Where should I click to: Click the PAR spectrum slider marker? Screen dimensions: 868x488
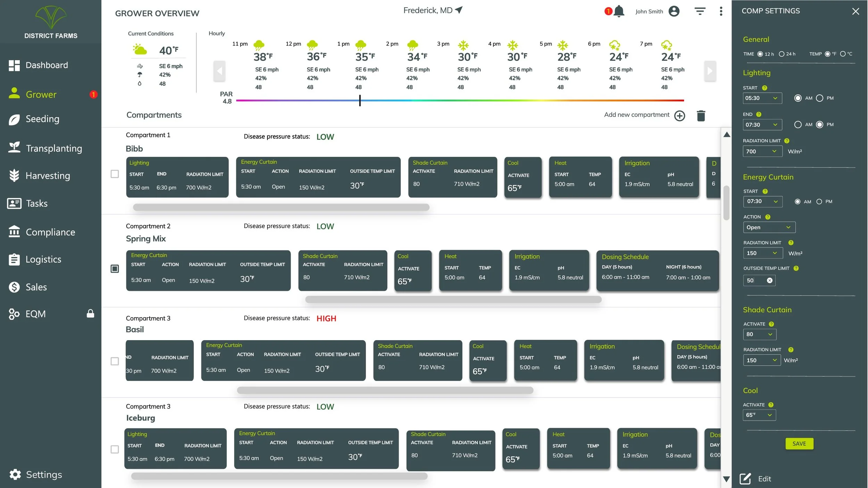pos(360,101)
